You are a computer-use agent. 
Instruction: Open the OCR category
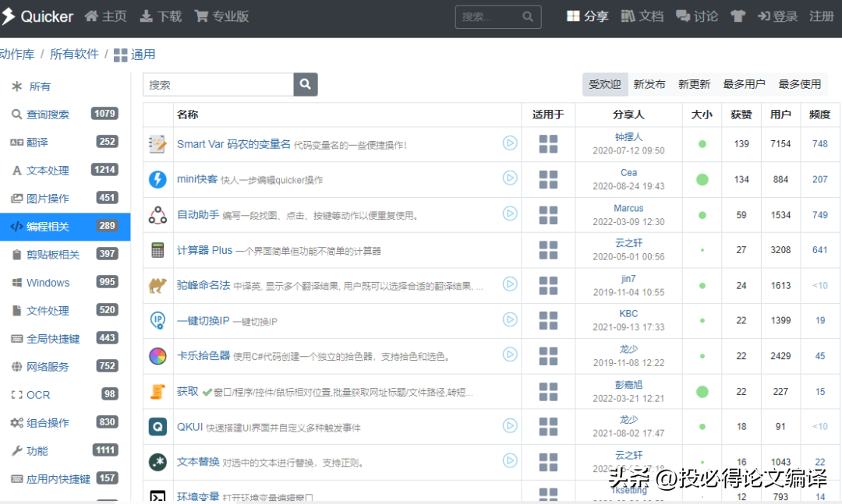(x=65, y=394)
